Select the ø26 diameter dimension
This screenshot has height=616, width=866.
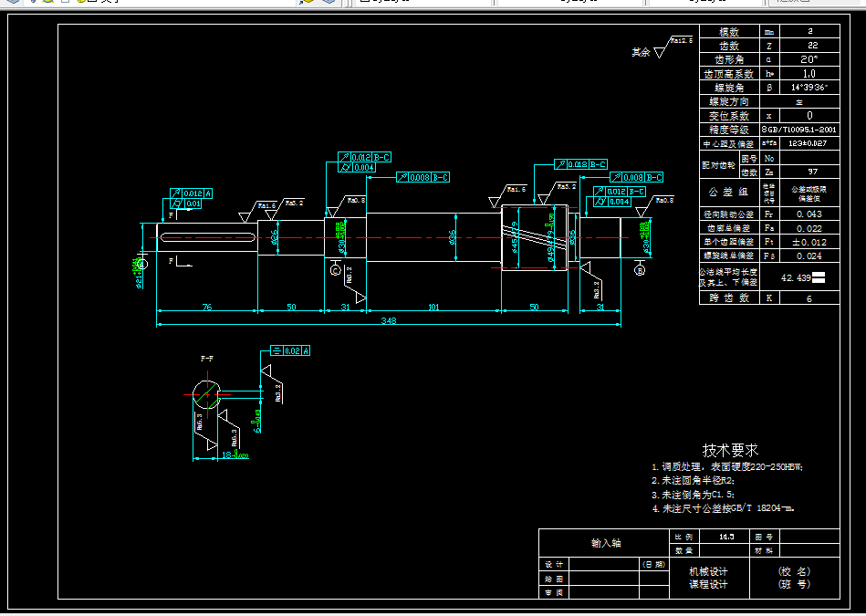275,237
